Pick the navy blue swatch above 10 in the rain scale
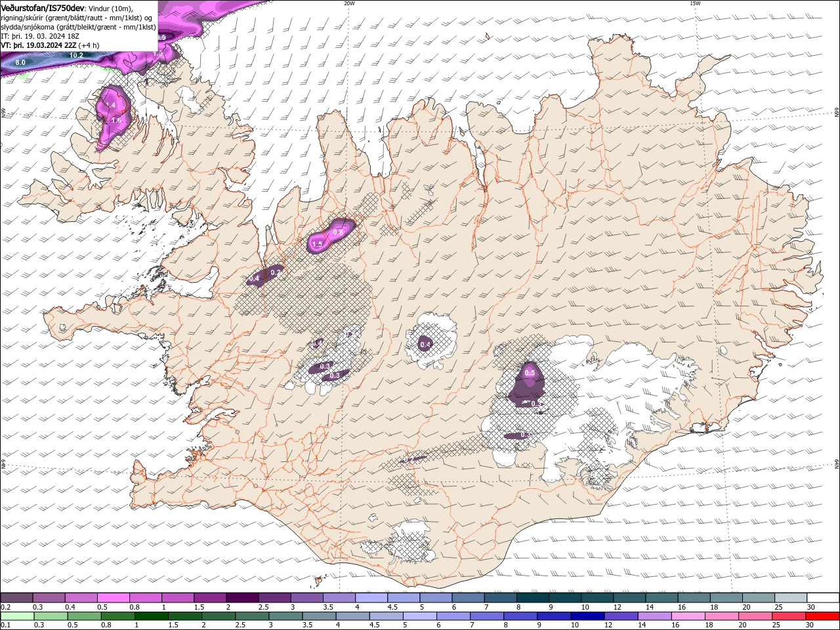 point(587,616)
